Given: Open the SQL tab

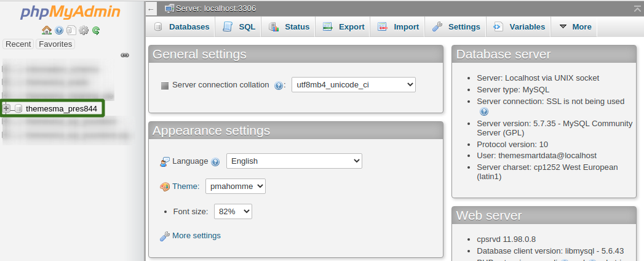Looking at the screenshot, I should (x=239, y=26).
